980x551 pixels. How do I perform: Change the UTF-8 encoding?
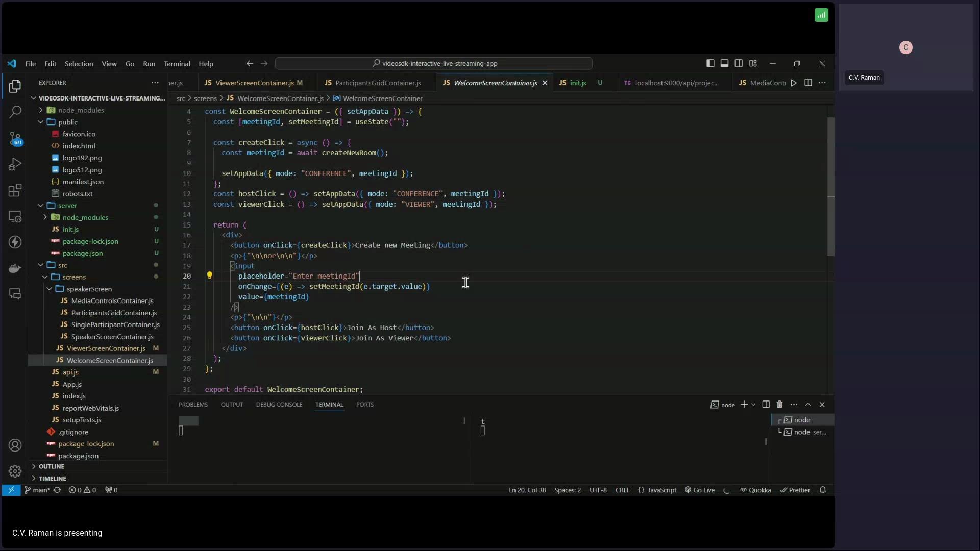tap(598, 490)
